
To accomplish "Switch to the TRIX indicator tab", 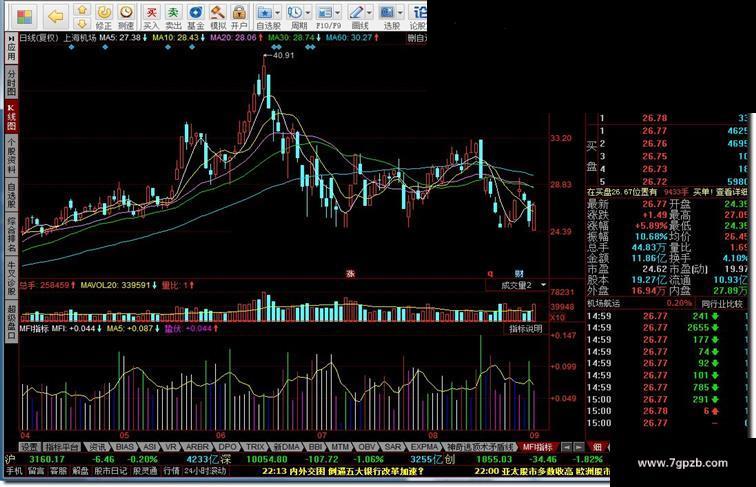I will [x=255, y=447].
